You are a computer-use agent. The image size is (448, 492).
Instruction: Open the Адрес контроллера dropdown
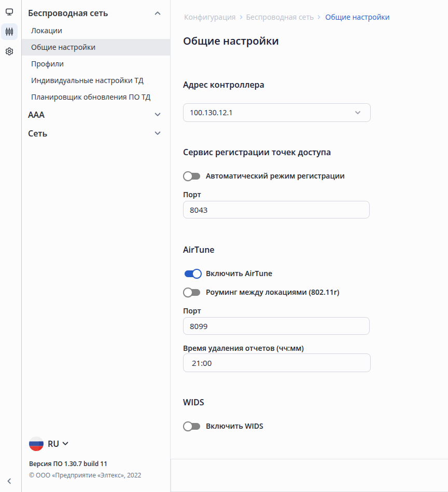click(277, 113)
